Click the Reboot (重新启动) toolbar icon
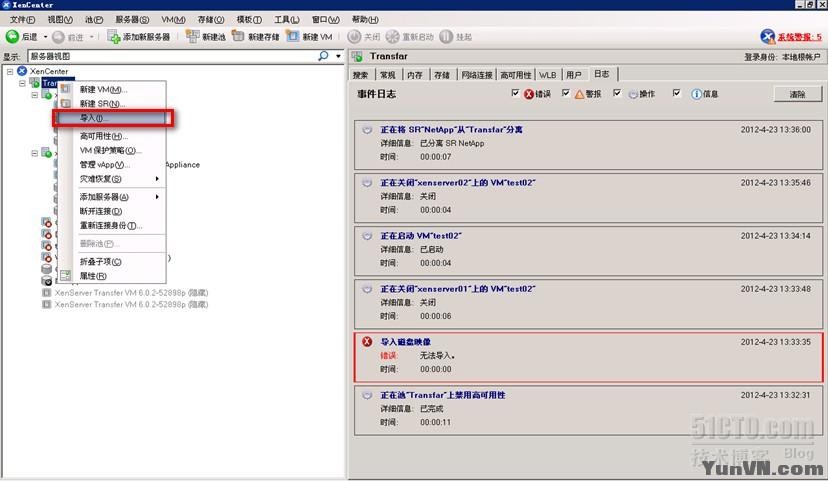Image resolution: width=828 pixels, height=481 pixels. click(392, 36)
